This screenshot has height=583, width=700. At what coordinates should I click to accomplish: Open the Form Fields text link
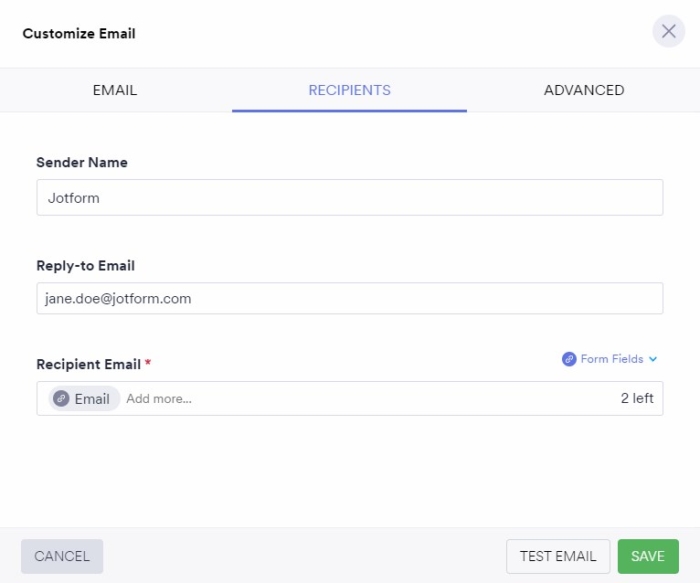pos(612,359)
